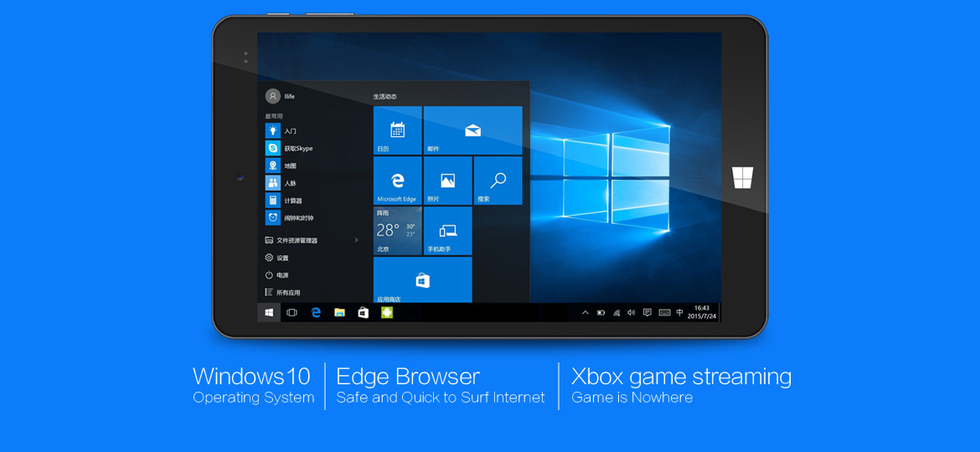This screenshot has height=452, width=980.
Task: Open the Action Center notification icon
Action: [x=647, y=313]
